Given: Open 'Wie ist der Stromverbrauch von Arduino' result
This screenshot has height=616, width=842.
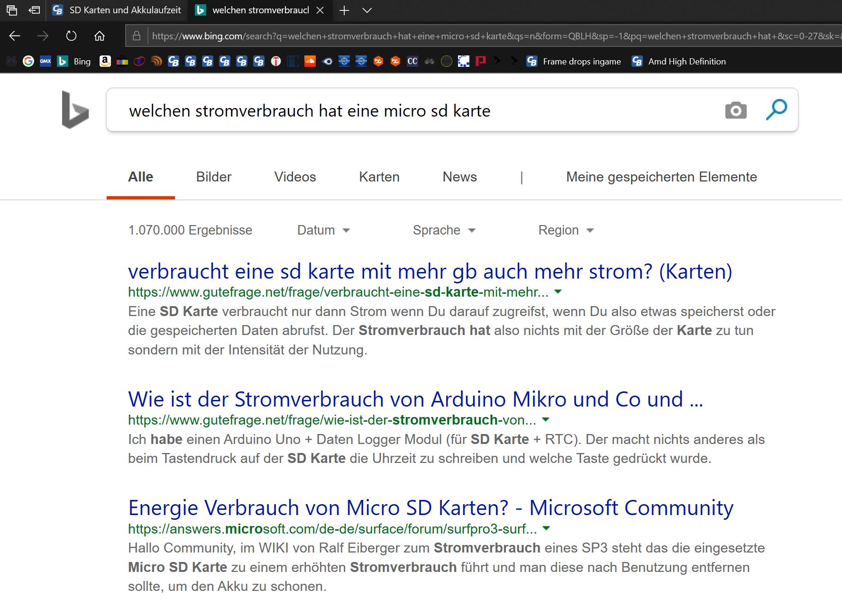Looking at the screenshot, I should (415, 399).
